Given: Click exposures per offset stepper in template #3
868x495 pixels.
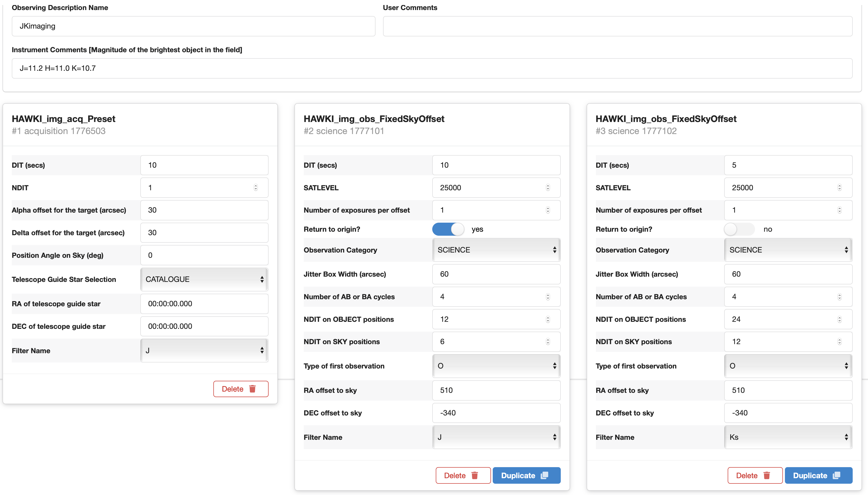Looking at the screenshot, I should tap(839, 210).
